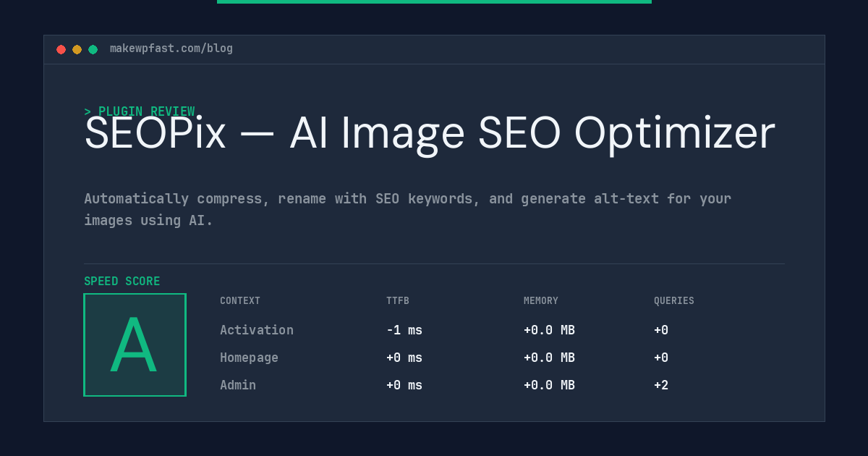Click the Admin queries value '+2'
868x456 pixels.
(x=661, y=385)
